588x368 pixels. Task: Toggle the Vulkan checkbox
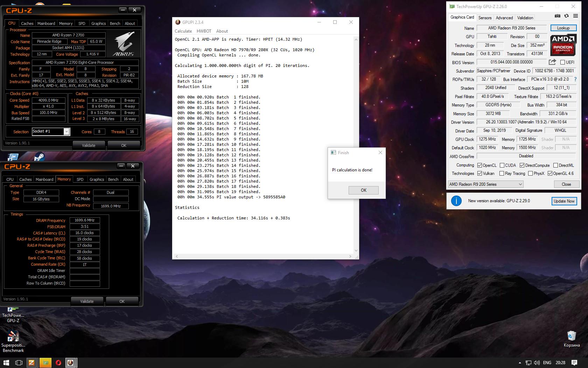point(479,173)
